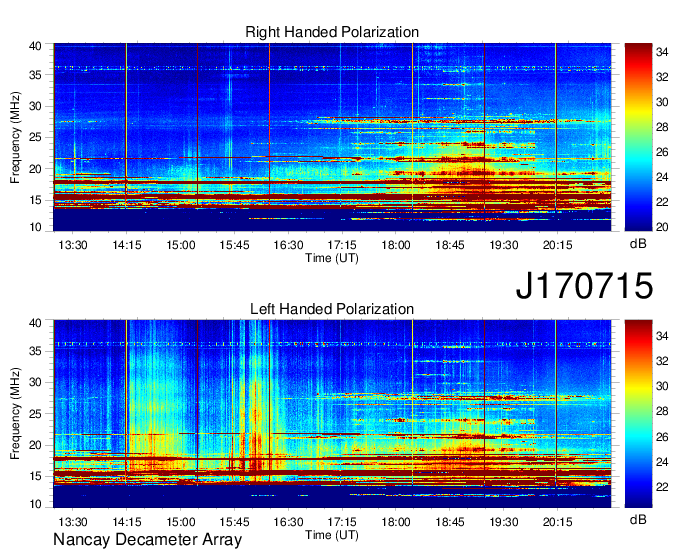The height and width of the screenshot is (552, 680).
Task: Click 25 MHz tick on Left Handed frequency axis
Action: tap(35, 414)
